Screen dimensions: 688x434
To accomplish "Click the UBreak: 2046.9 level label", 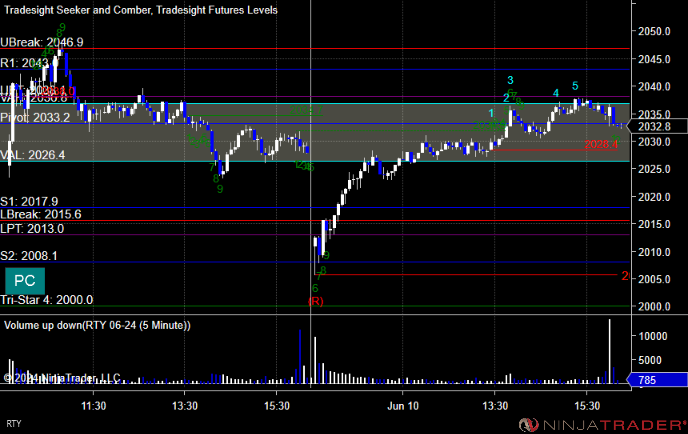I will (42, 42).
